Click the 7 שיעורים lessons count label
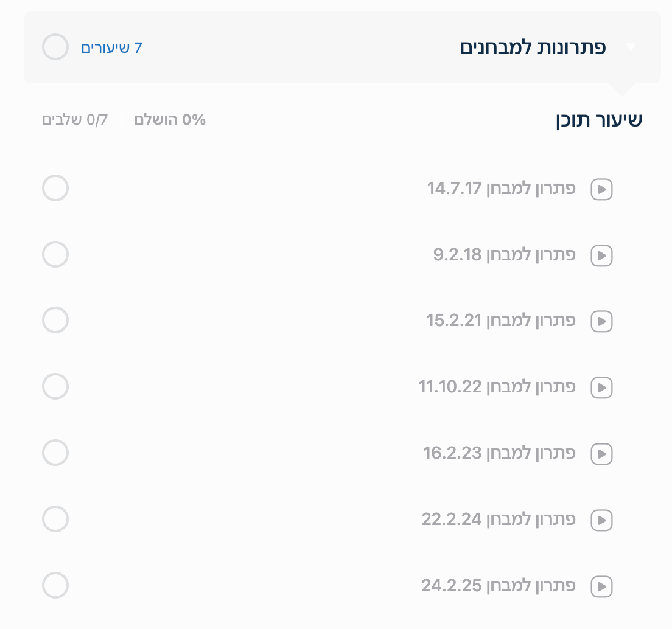Image resolution: width=672 pixels, height=629 pixels. (x=111, y=47)
